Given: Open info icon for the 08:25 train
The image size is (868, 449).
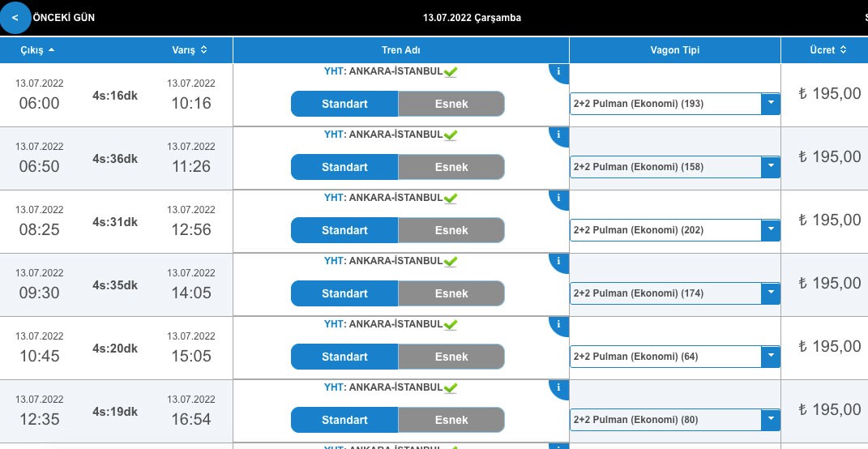Looking at the screenshot, I should (x=558, y=198).
